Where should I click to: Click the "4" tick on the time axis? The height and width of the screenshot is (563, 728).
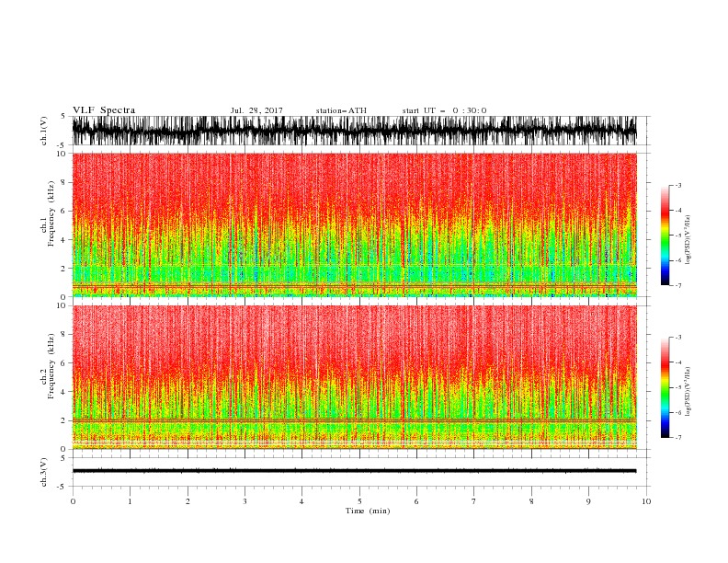pyautogui.click(x=301, y=501)
